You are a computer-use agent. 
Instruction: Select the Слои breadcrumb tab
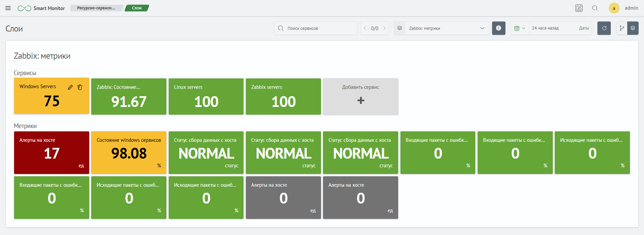point(137,8)
